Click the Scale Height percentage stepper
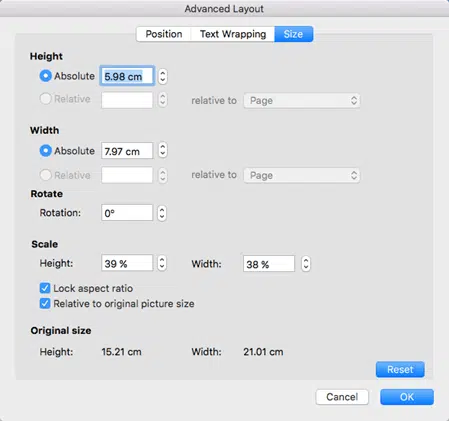The image size is (449, 421). pyautogui.click(x=162, y=263)
